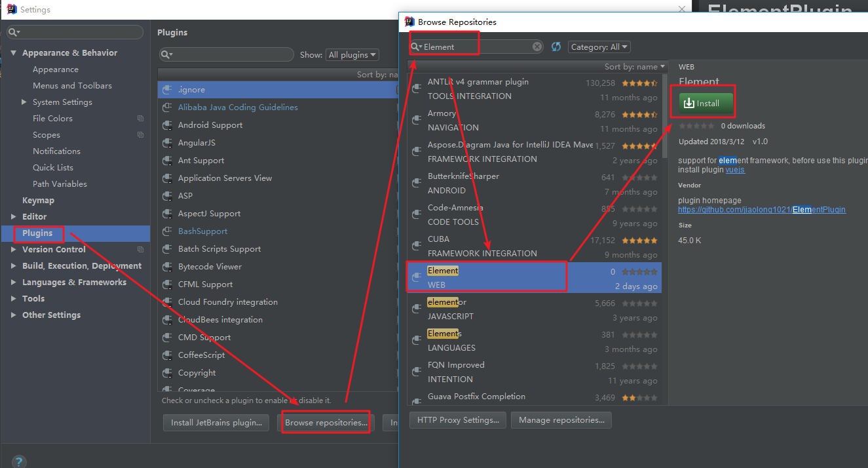Click the plugin icon next to Bytecode Viewer
The height and width of the screenshot is (468, 868).
click(x=167, y=266)
